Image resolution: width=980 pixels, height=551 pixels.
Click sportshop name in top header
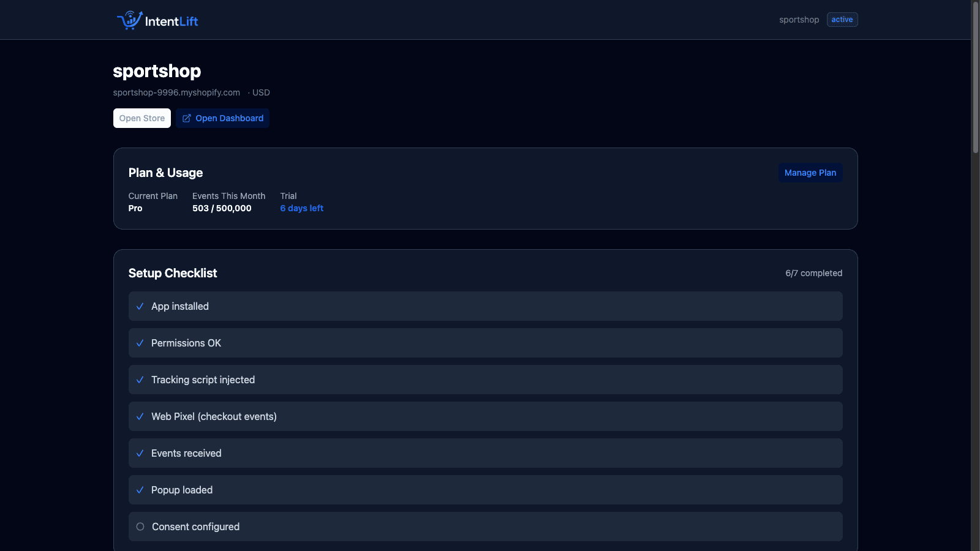click(x=799, y=20)
